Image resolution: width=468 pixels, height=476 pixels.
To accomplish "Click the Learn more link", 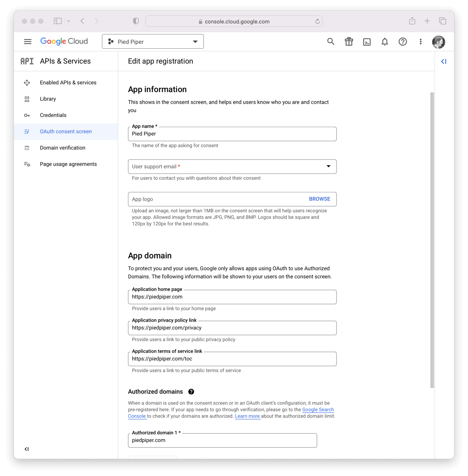I will click(x=247, y=416).
